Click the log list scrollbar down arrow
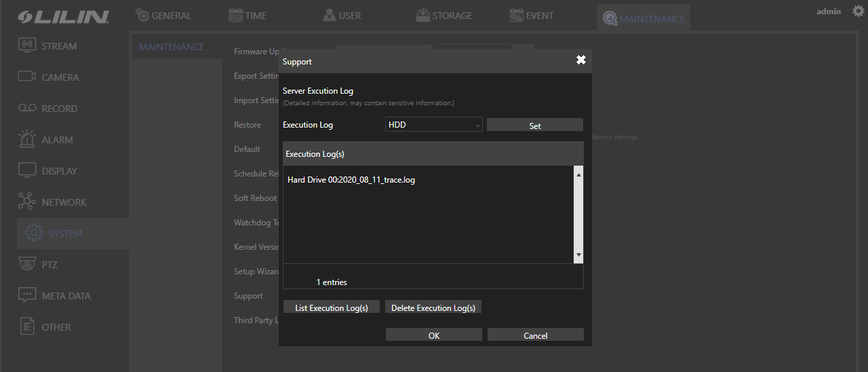The width and height of the screenshot is (868, 372). (x=578, y=255)
